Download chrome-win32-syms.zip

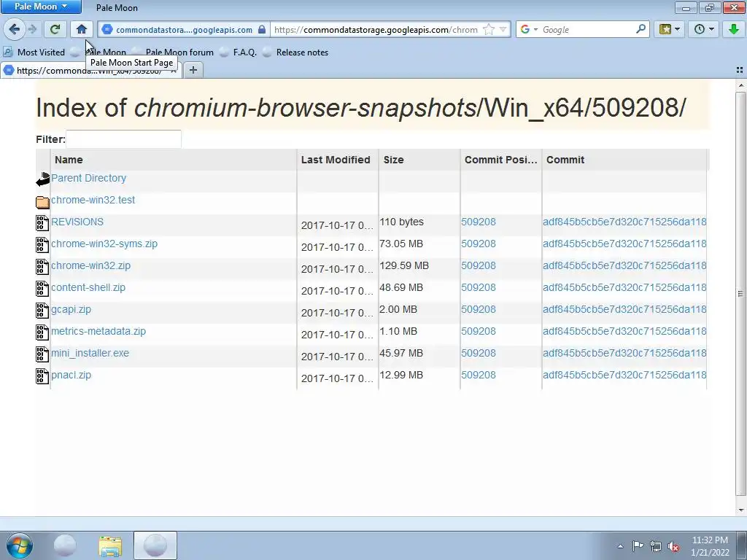104,244
